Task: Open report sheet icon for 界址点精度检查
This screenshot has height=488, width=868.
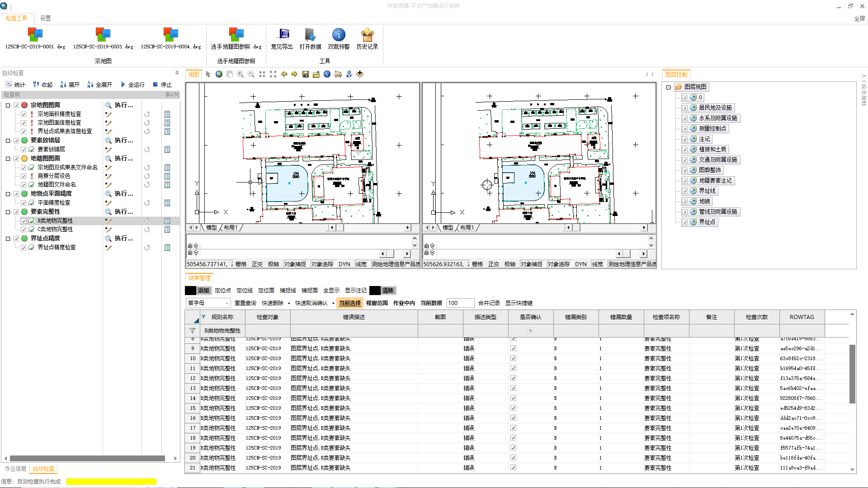Action: (x=167, y=248)
